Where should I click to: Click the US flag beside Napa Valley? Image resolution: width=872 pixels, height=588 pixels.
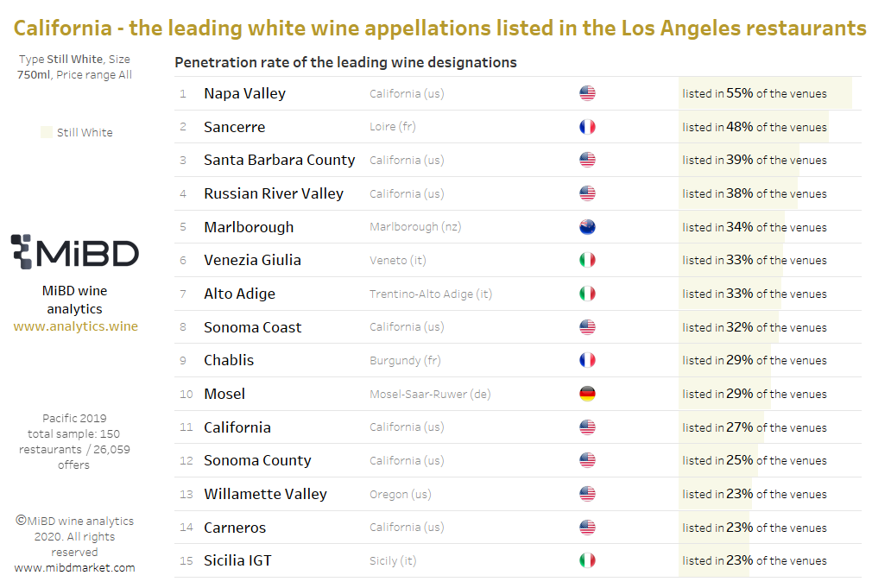[x=587, y=93]
